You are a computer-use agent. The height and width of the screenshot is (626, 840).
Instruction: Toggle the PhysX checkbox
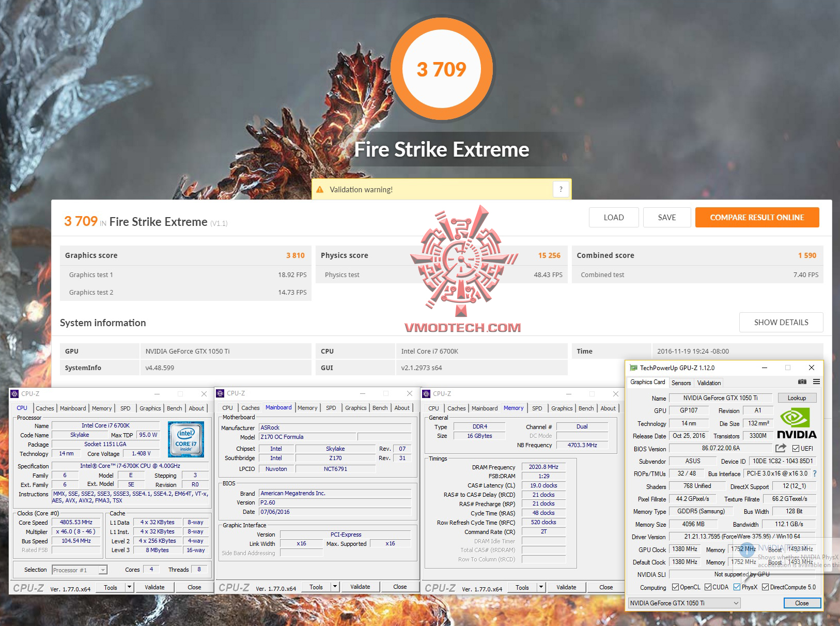[737, 587]
